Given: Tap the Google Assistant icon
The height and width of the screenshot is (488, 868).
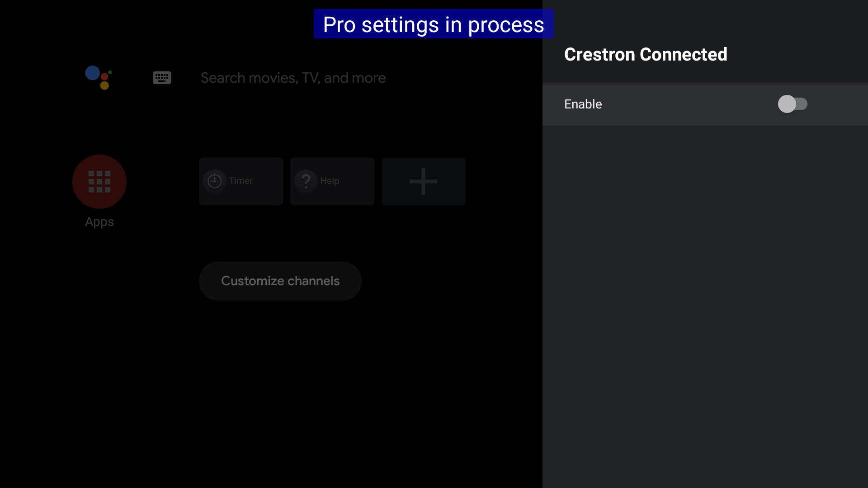Looking at the screenshot, I should click(x=99, y=78).
